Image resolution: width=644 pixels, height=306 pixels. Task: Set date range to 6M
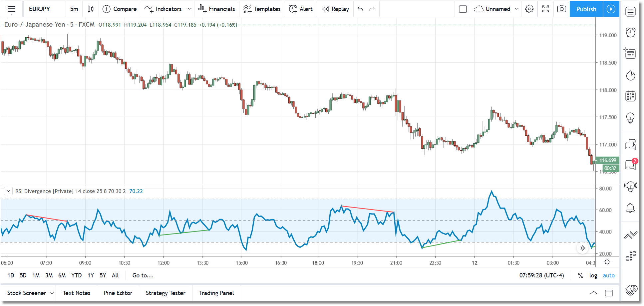(x=62, y=275)
